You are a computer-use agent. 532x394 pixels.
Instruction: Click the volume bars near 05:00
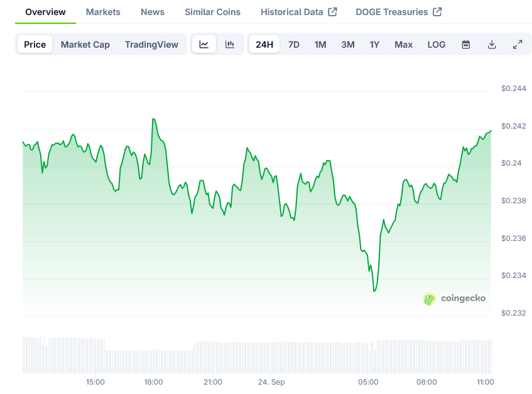368,358
